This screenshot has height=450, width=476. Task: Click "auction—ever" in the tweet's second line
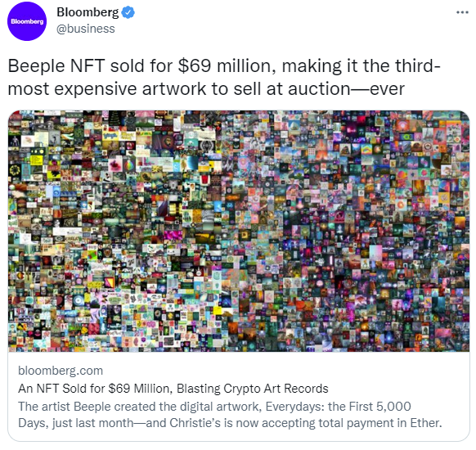[x=346, y=89]
